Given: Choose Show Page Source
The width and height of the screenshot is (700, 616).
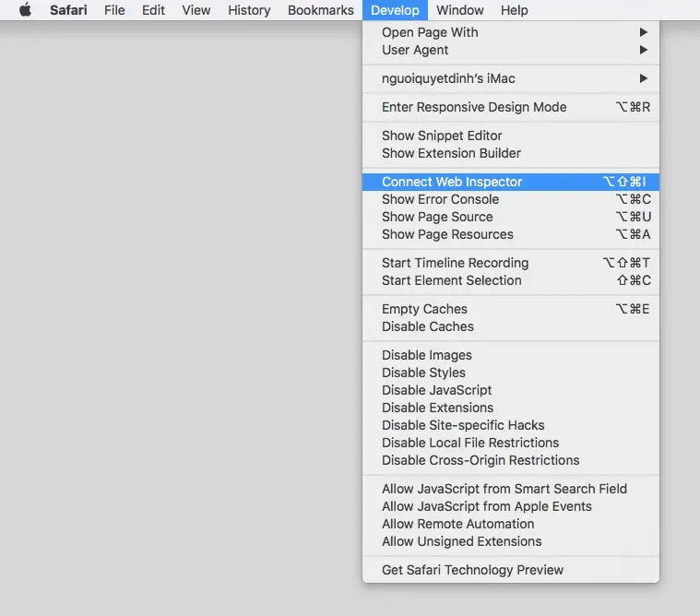Looking at the screenshot, I should (511, 217).
